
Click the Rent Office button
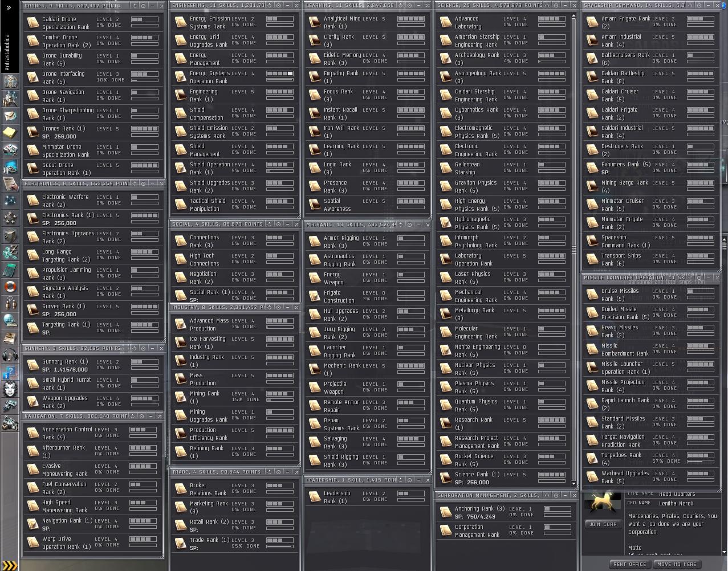coord(629,564)
